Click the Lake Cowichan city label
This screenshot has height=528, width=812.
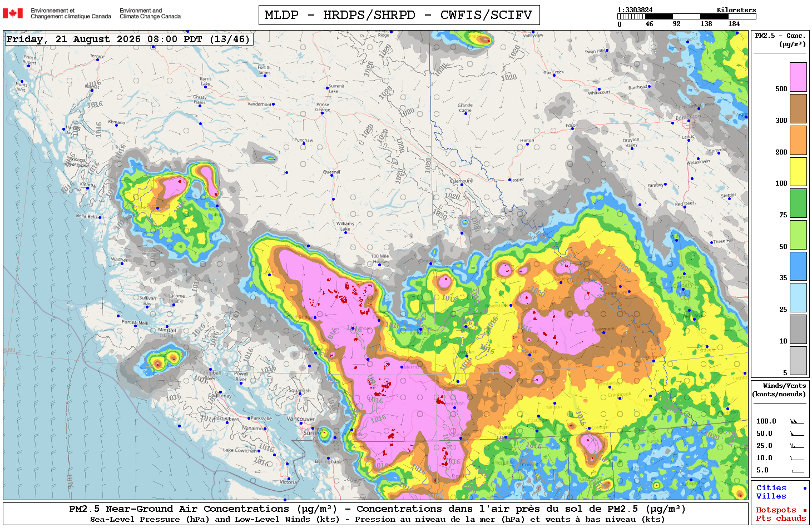(x=241, y=450)
